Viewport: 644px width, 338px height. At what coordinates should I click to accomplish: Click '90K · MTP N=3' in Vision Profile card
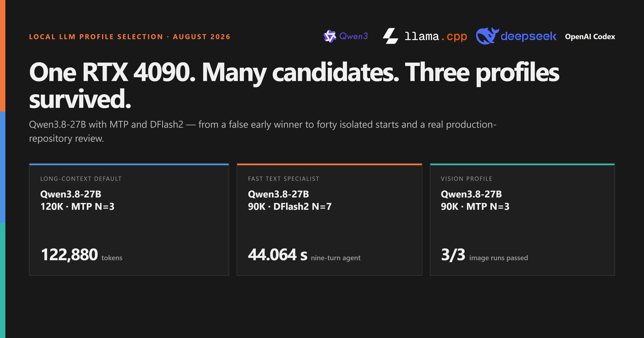pyautogui.click(x=475, y=207)
